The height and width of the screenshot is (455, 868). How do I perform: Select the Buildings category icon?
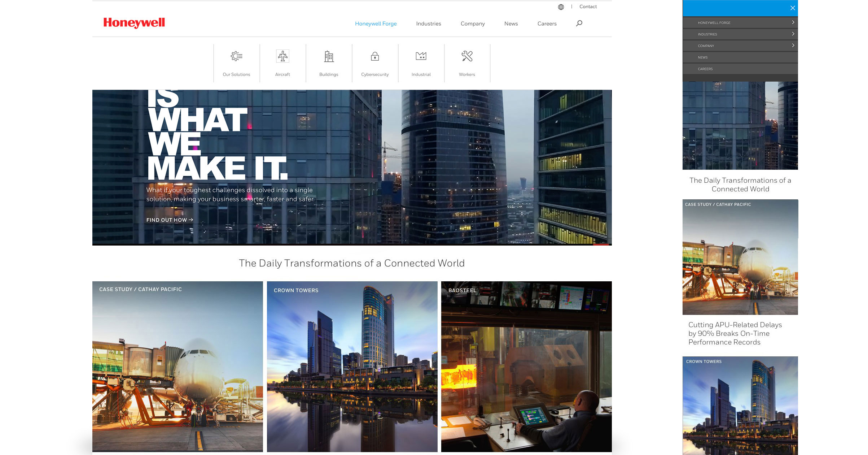tap(329, 56)
